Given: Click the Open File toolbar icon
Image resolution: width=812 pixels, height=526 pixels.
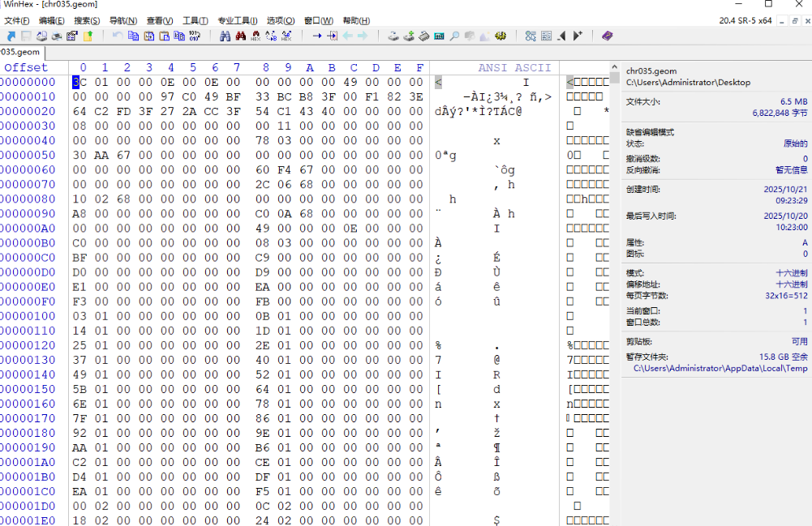Looking at the screenshot, I should click(x=11, y=36).
